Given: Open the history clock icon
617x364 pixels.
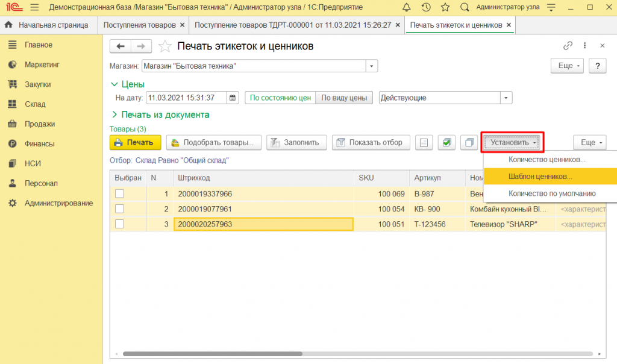Looking at the screenshot, I should 426,7.
